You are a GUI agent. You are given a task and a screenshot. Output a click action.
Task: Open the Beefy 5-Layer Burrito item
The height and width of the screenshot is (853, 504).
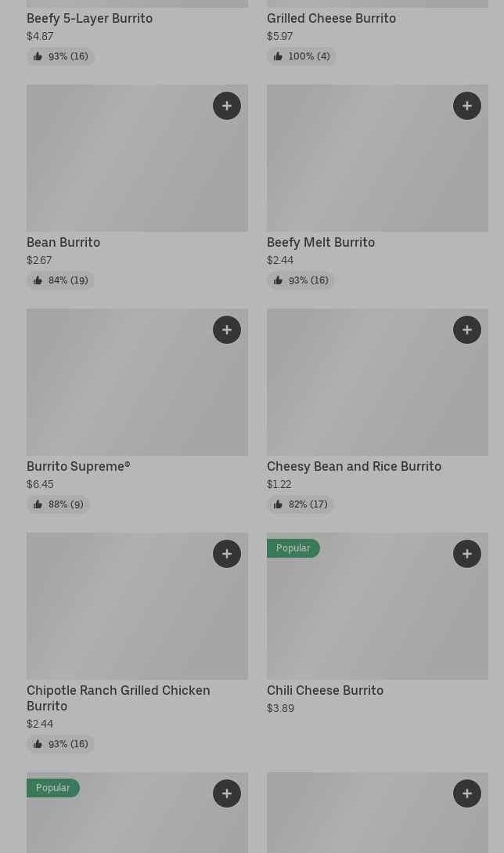pos(89,18)
